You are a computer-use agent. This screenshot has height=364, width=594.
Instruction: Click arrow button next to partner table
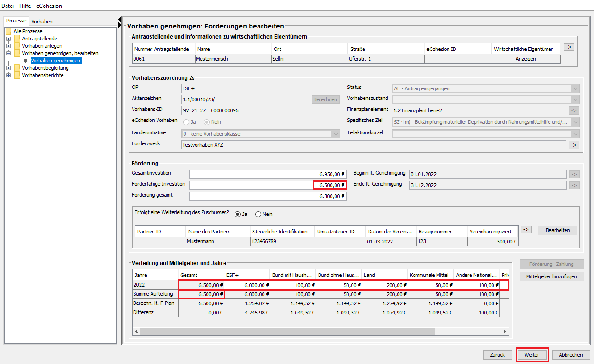click(526, 230)
